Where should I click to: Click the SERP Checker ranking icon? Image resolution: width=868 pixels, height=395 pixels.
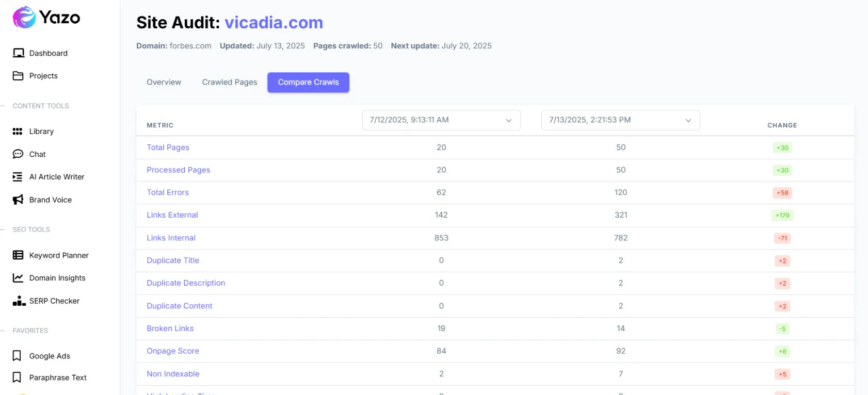[x=19, y=301]
